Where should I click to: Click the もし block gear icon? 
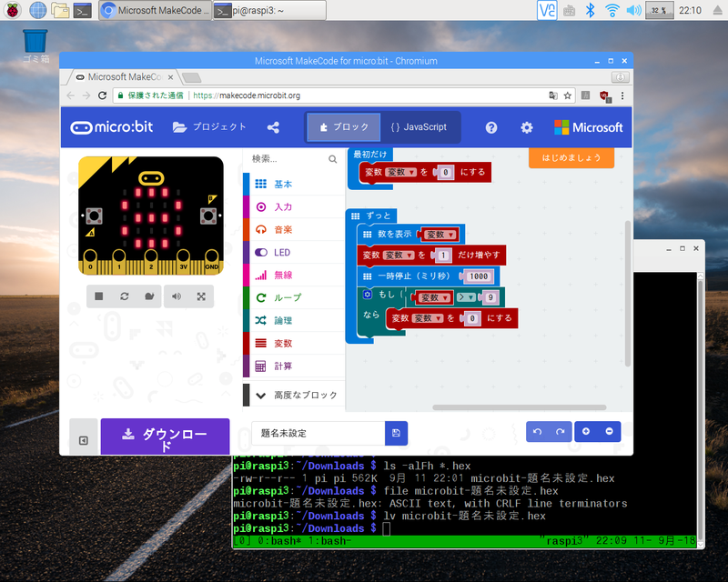(x=368, y=295)
